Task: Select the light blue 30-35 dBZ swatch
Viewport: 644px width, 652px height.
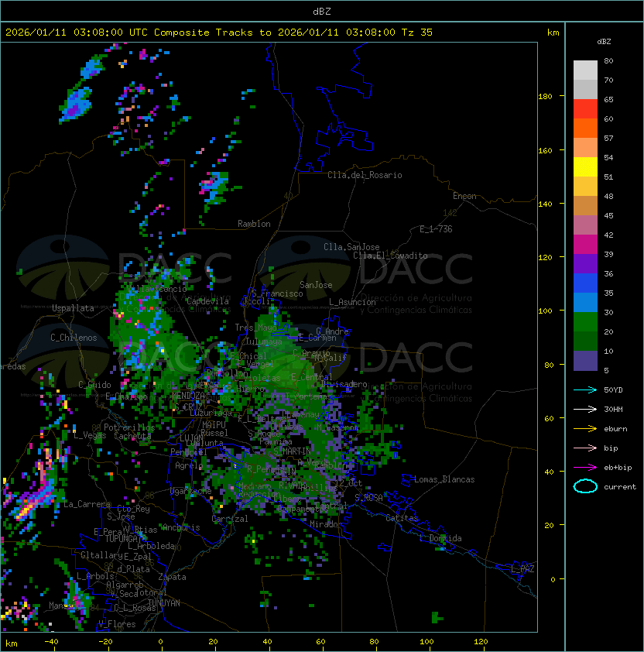Action: (585, 302)
